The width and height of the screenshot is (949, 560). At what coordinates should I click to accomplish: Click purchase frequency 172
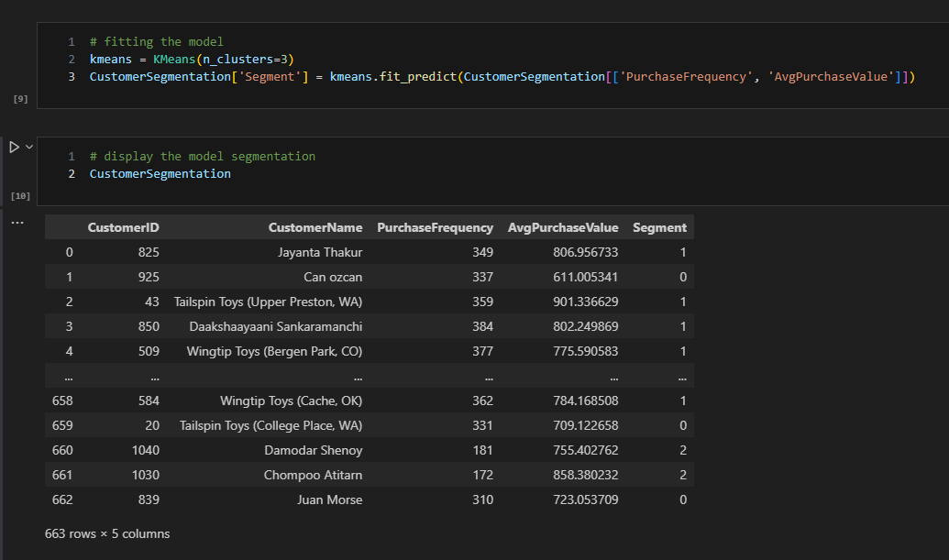coord(483,476)
